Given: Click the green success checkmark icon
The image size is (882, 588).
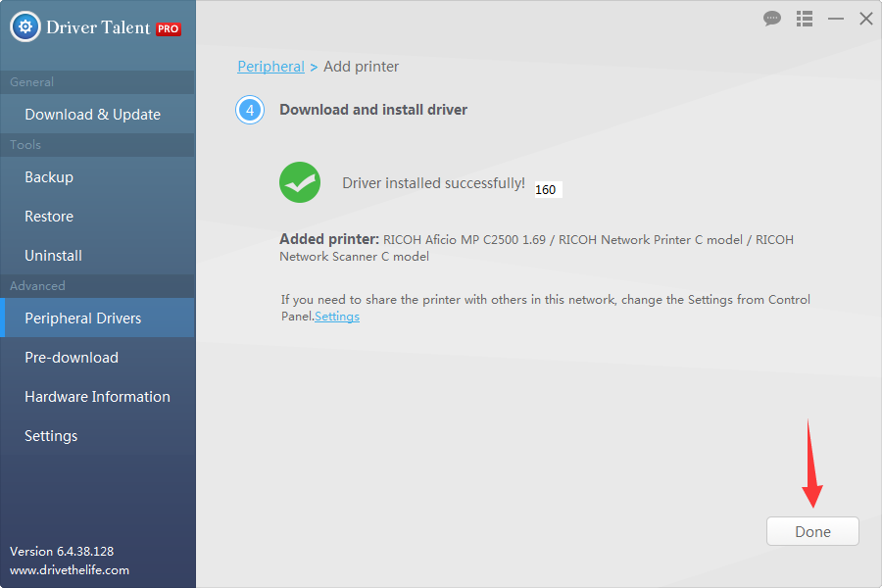Looking at the screenshot, I should point(300,182).
